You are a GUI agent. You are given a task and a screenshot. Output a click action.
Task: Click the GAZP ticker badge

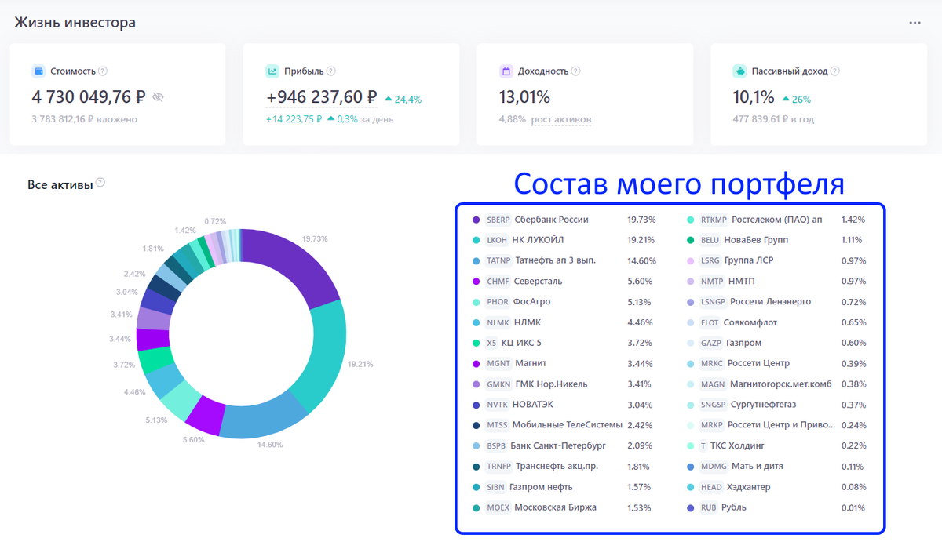click(x=711, y=343)
